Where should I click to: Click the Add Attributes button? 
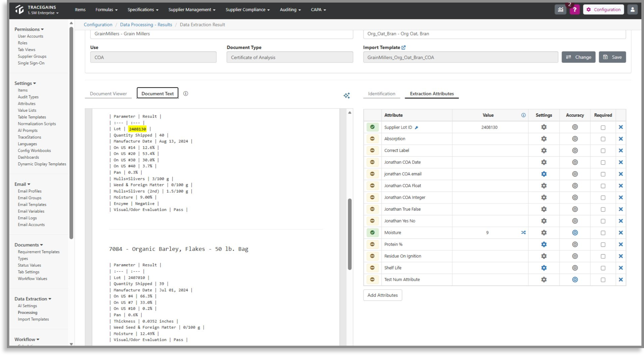point(382,295)
